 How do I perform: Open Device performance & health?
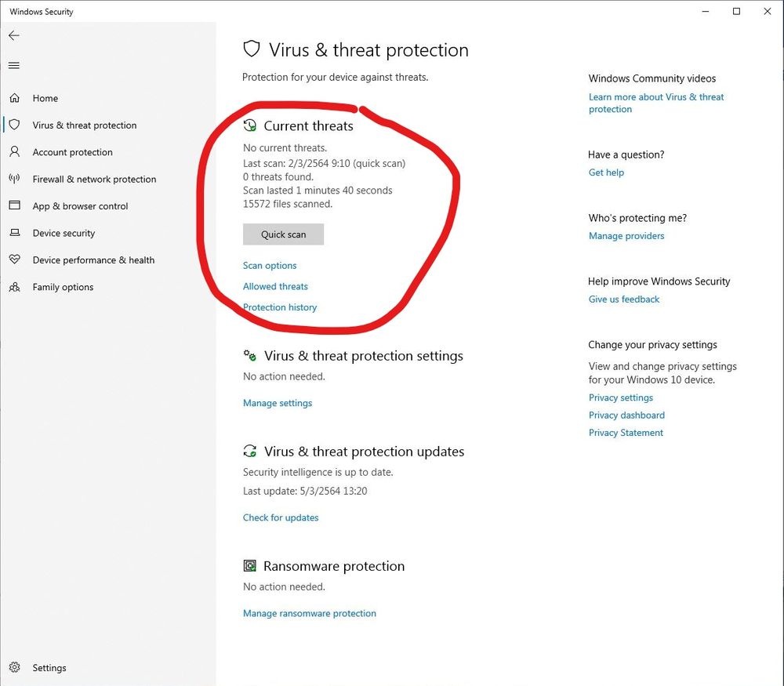tap(93, 260)
